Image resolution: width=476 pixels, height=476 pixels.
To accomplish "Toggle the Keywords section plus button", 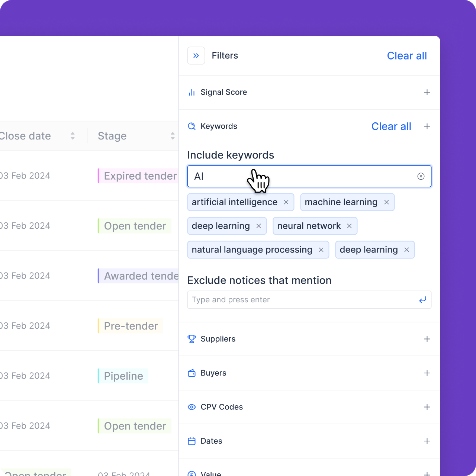I will pos(427,126).
